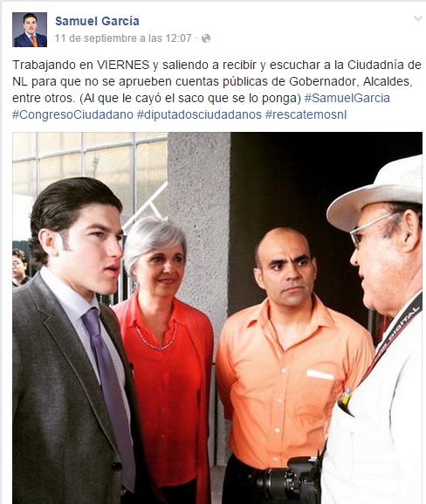The width and height of the screenshot is (426, 504).
Task: Open Samuel García's profile picture thumbnail
Action: click(30, 30)
